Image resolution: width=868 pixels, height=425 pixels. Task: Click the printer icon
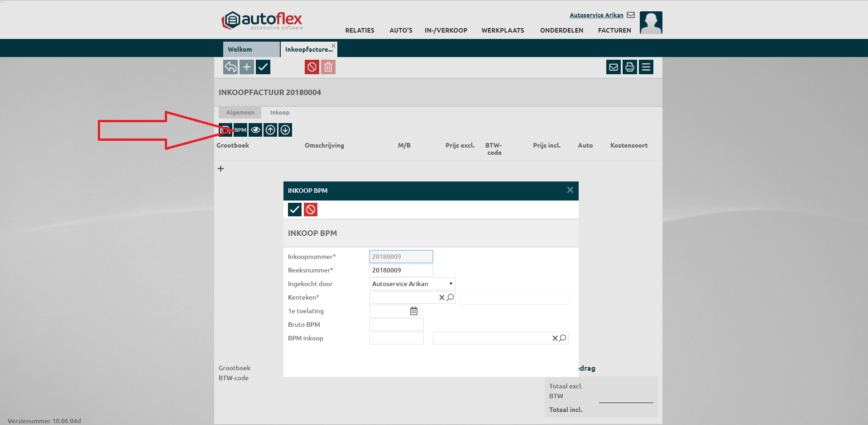630,67
